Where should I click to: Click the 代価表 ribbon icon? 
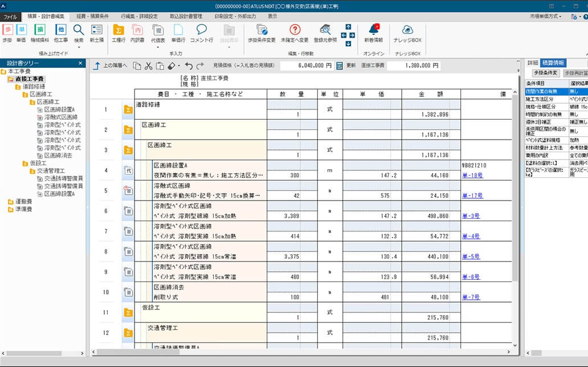tap(158, 33)
